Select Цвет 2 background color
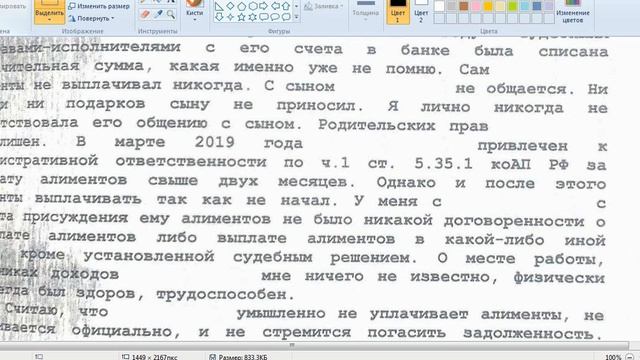 tap(421, 11)
